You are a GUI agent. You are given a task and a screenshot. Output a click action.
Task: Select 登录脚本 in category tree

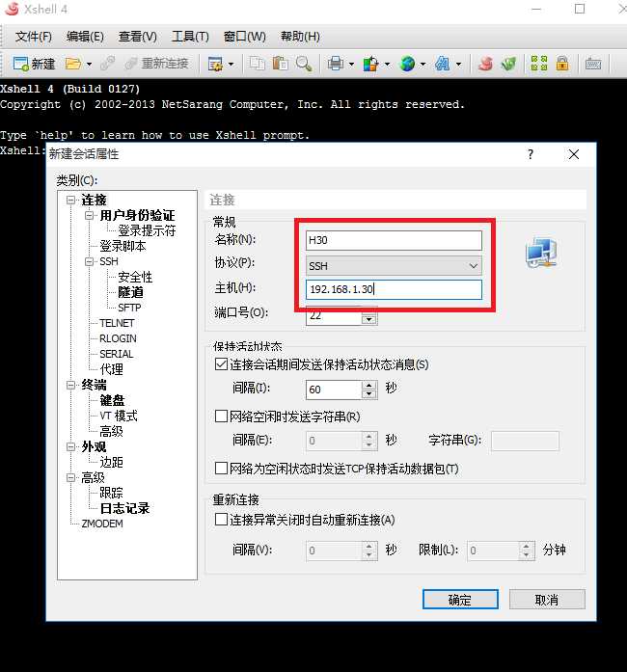tap(123, 246)
